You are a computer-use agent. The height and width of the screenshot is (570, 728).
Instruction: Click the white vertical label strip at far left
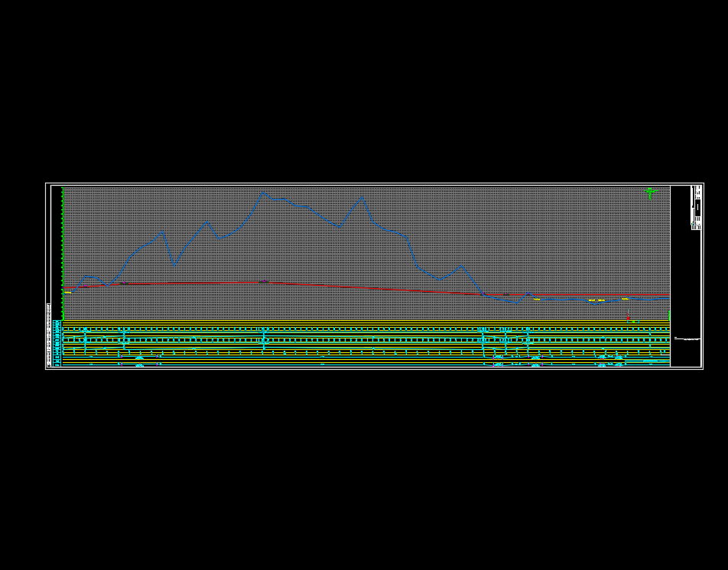tap(49, 336)
